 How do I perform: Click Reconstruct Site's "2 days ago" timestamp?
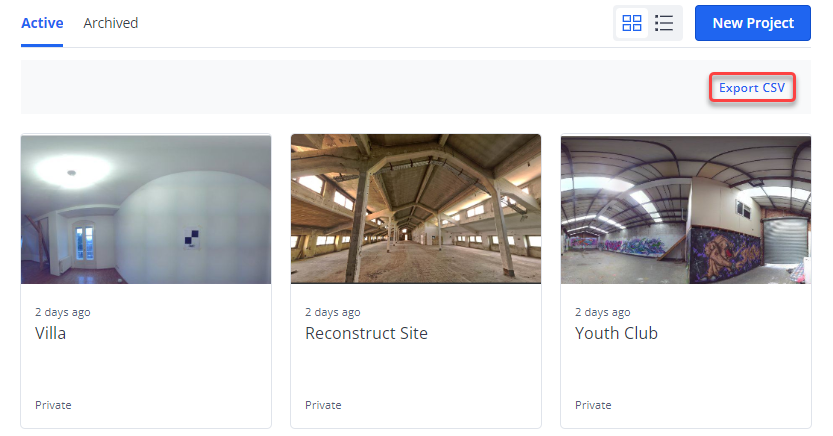tap(332, 312)
